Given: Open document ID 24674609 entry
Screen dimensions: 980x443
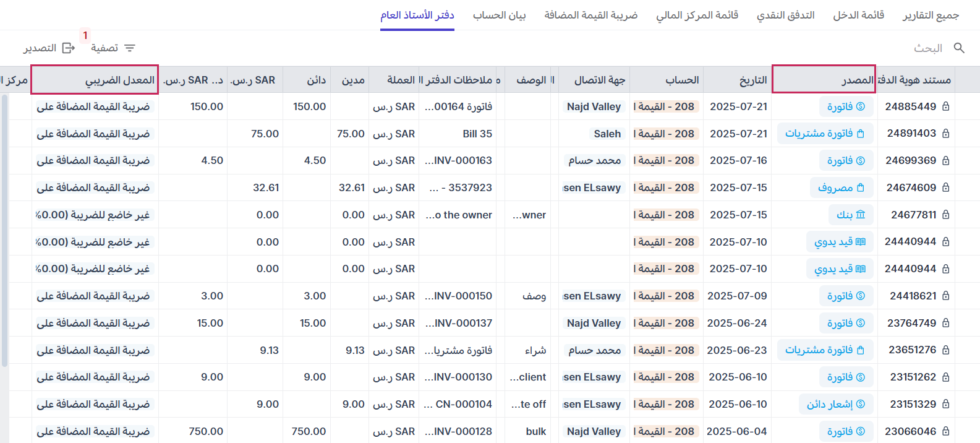Looking at the screenshot, I should tap(911, 187).
